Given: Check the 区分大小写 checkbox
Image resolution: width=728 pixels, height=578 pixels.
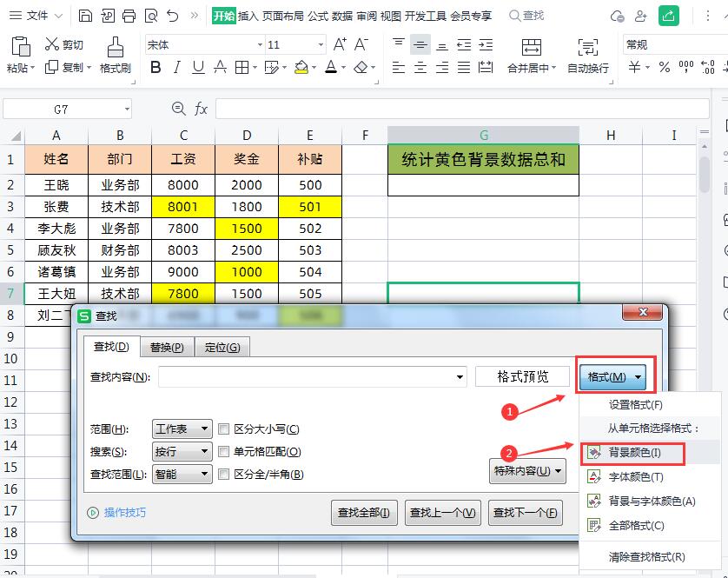Looking at the screenshot, I should tap(224, 429).
